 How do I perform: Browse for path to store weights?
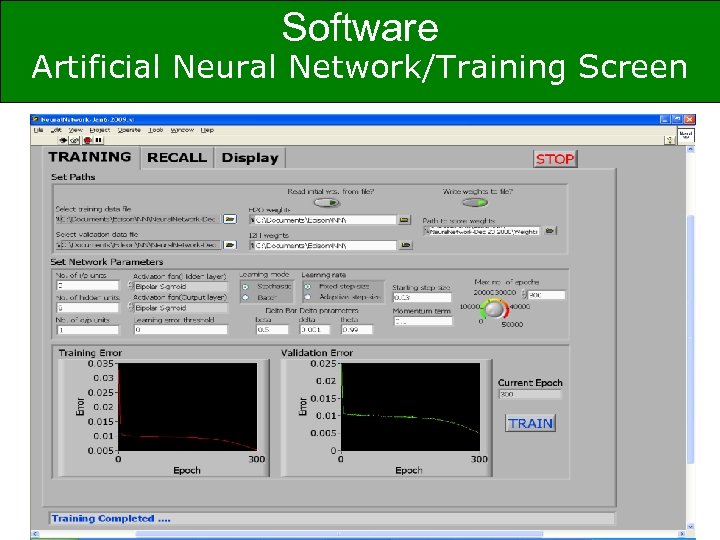(x=550, y=231)
